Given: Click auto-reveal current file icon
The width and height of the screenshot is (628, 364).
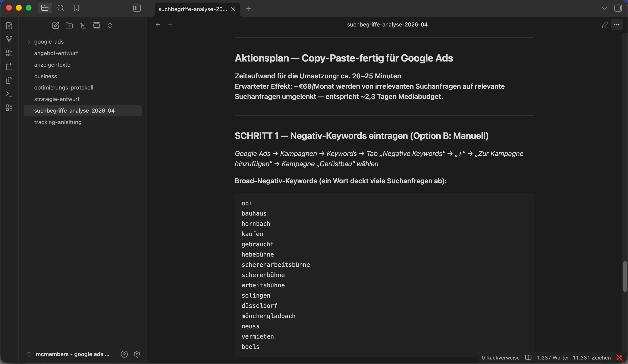Looking at the screenshot, I should pos(97,25).
